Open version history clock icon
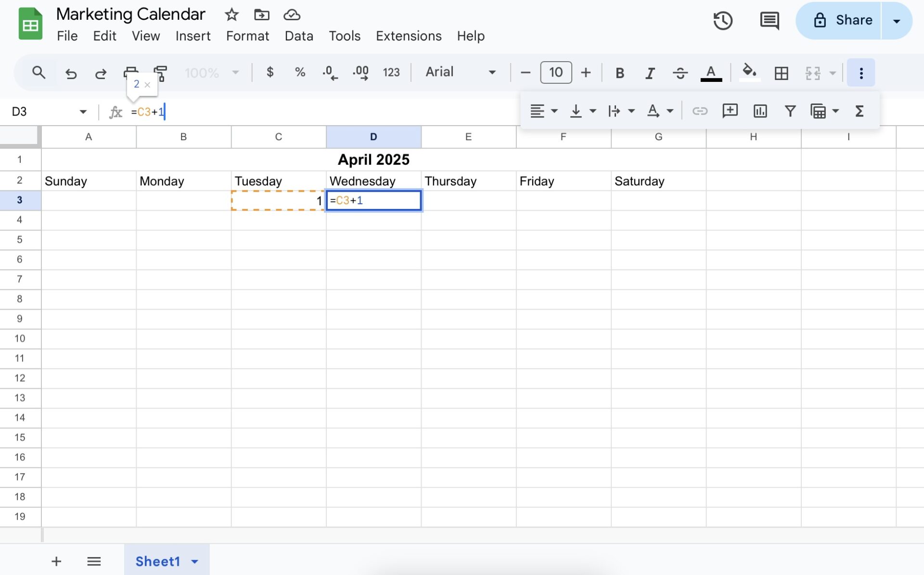 click(722, 21)
